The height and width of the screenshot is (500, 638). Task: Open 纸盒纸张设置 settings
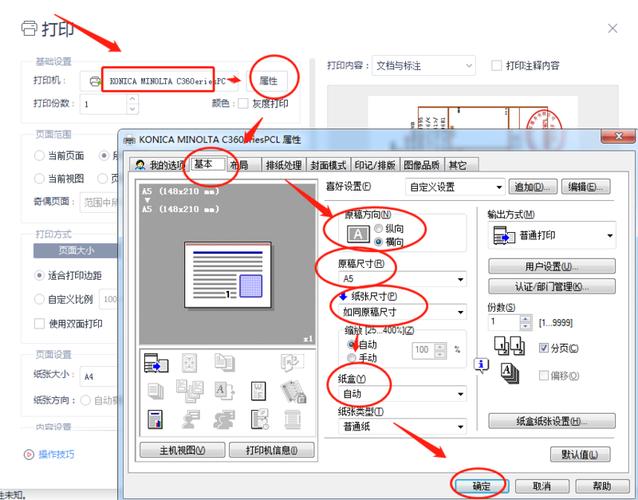552,421
